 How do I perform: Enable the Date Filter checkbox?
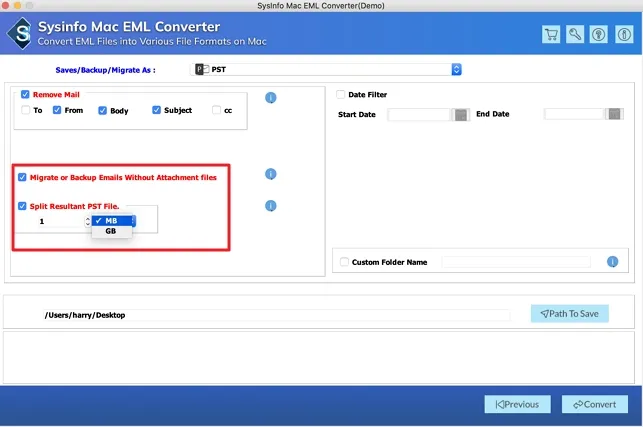tap(340, 94)
